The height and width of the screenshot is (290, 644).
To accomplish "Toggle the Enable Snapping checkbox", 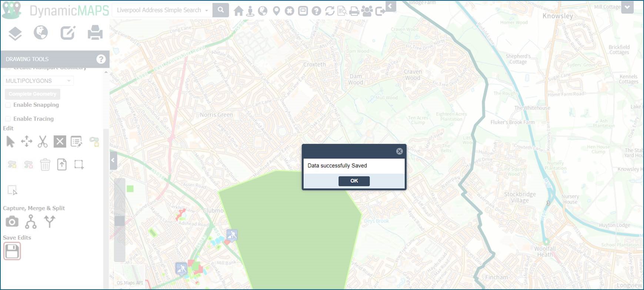I will pyautogui.click(x=8, y=105).
